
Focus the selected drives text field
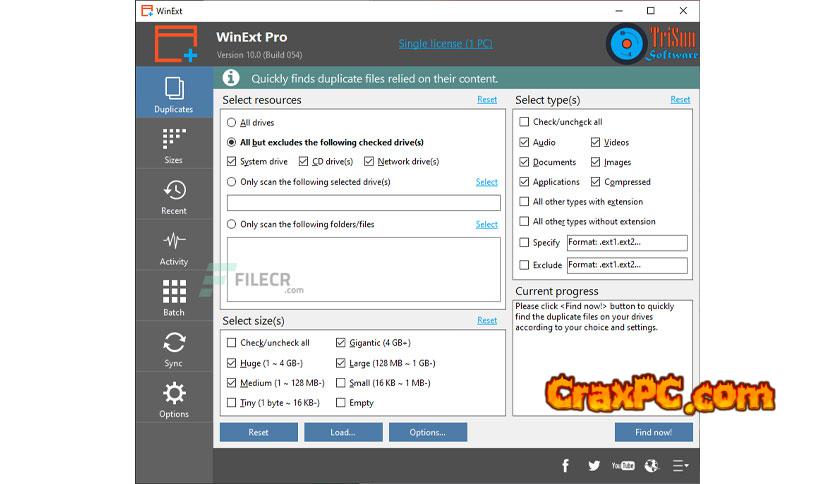coord(364,203)
